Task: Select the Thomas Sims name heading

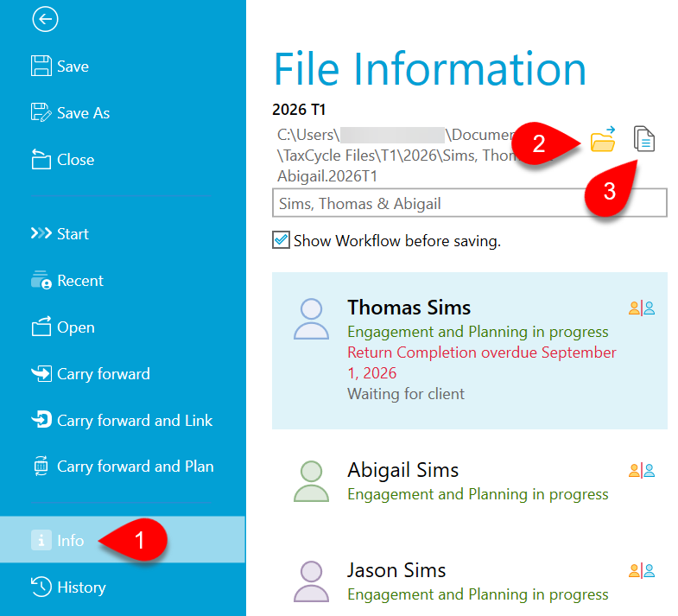Action: click(409, 308)
